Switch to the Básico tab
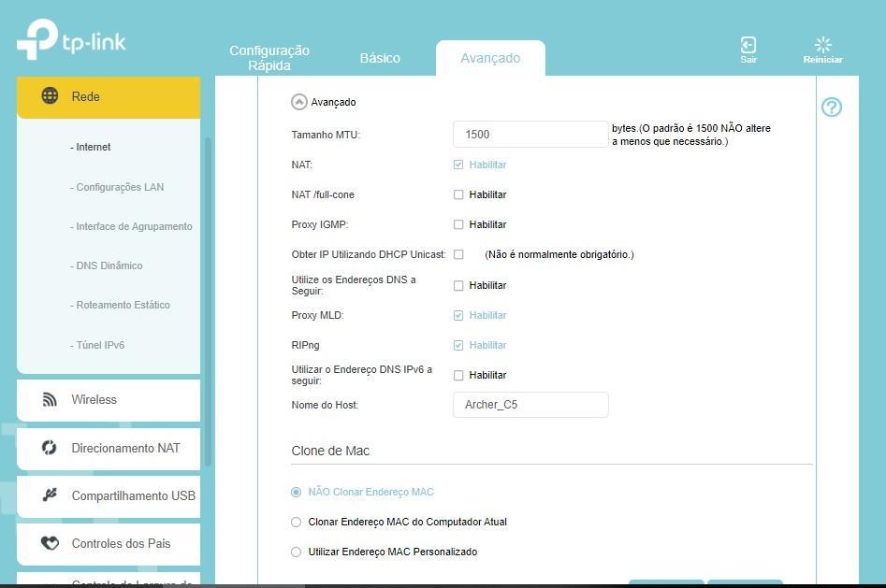Screen dimensions: 886x588 [x=380, y=58]
